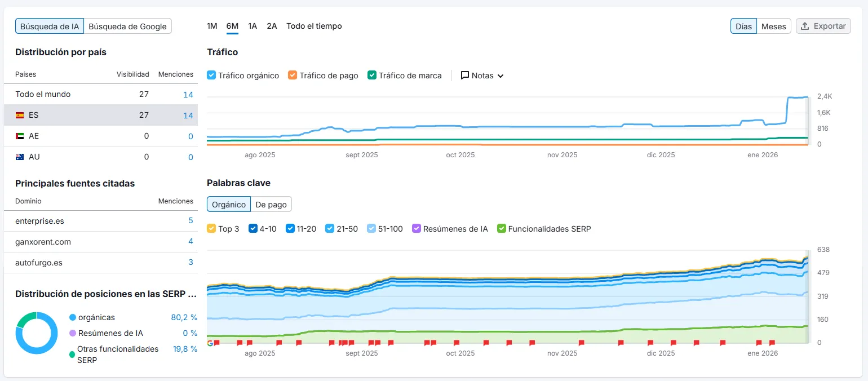Toggle the Tráfico de marca checkbox
The height and width of the screenshot is (381, 868).
[x=372, y=75]
